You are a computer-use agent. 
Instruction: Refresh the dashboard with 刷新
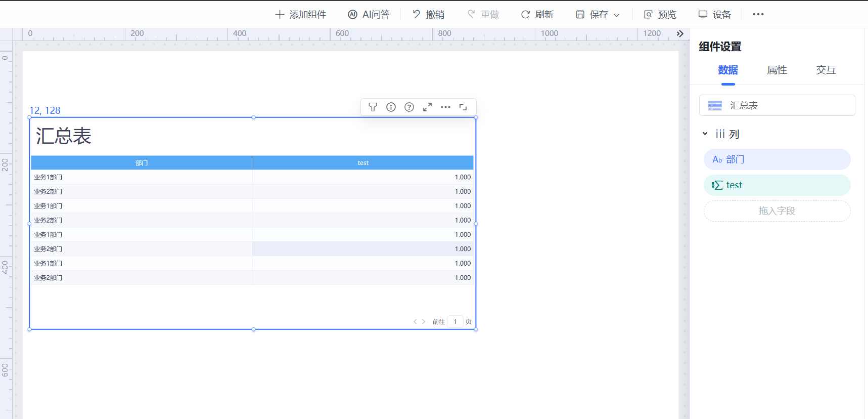[537, 15]
